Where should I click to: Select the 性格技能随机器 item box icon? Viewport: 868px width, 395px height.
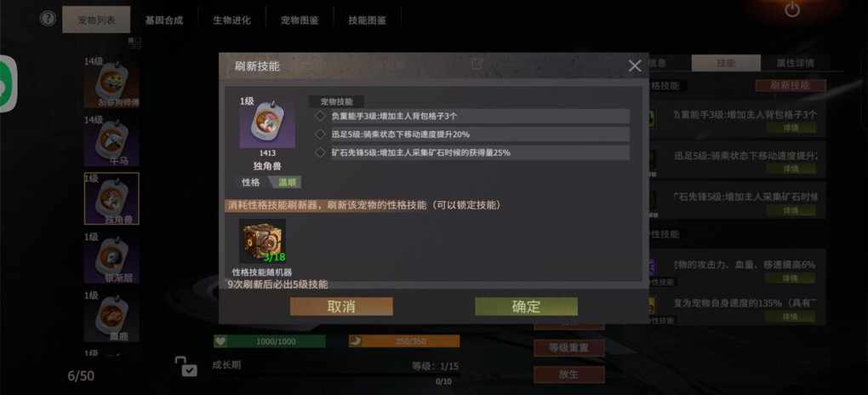click(x=262, y=240)
